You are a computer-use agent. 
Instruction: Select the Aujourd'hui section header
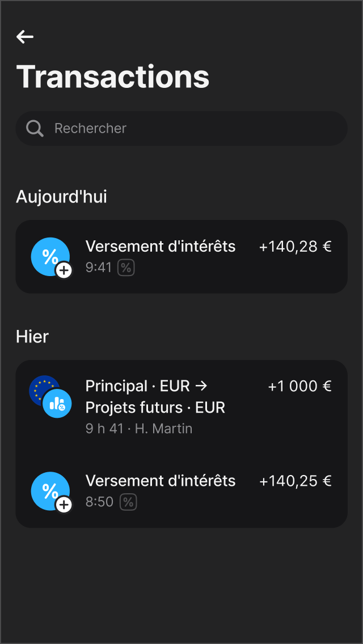[61, 197]
